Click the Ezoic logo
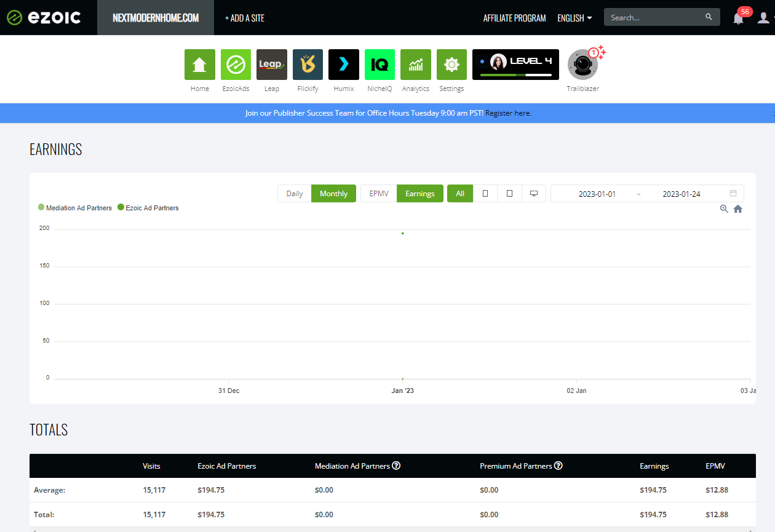 pyautogui.click(x=44, y=17)
